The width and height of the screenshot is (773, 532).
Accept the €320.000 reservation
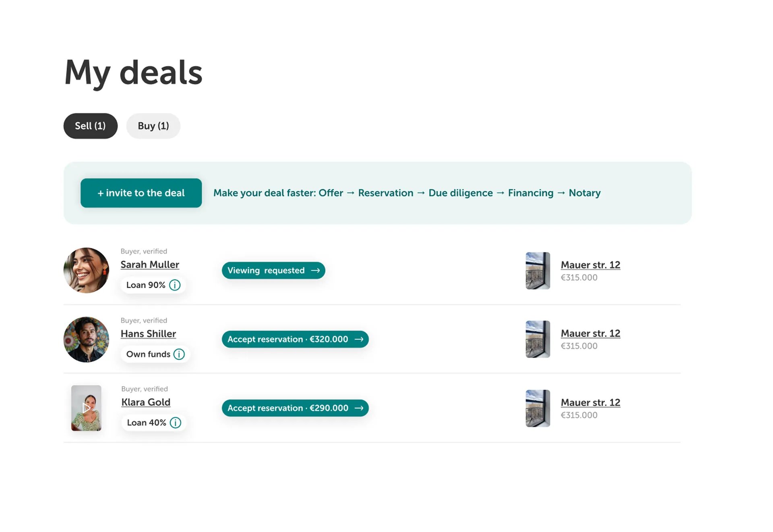pos(295,339)
